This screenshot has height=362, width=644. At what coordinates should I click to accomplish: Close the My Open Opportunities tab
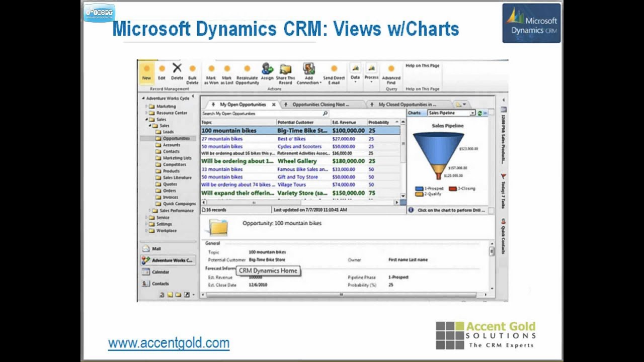click(x=274, y=105)
